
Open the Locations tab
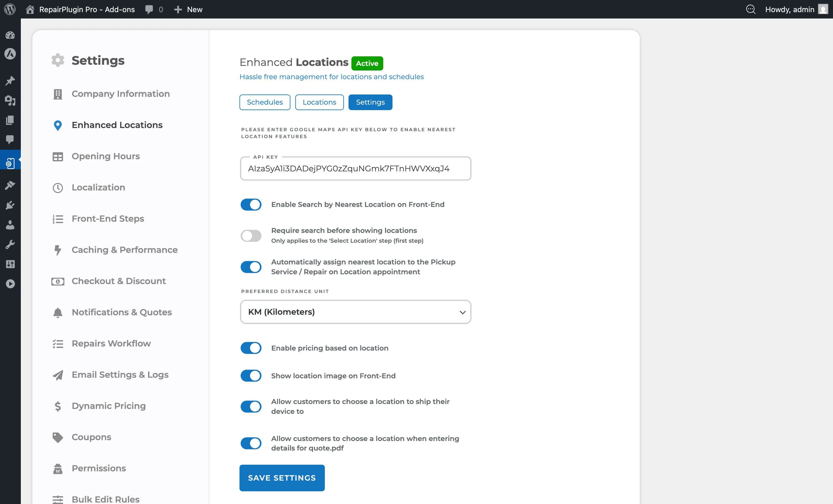[x=319, y=102]
